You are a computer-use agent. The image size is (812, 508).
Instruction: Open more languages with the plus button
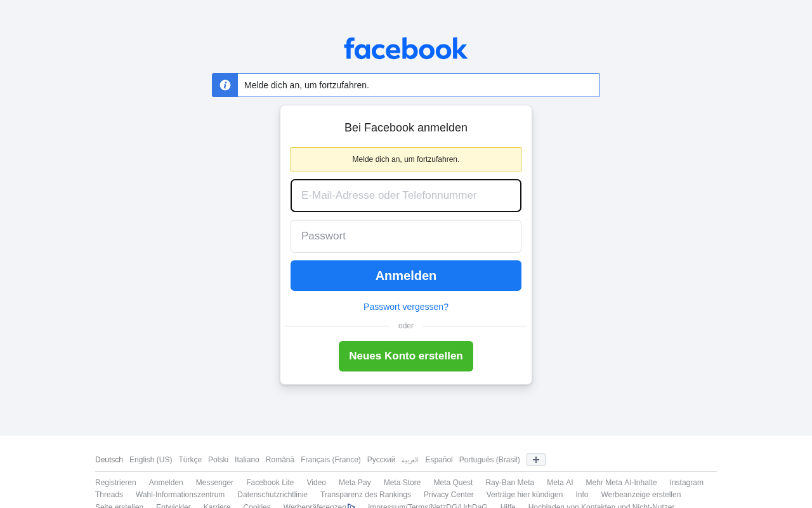(x=536, y=460)
